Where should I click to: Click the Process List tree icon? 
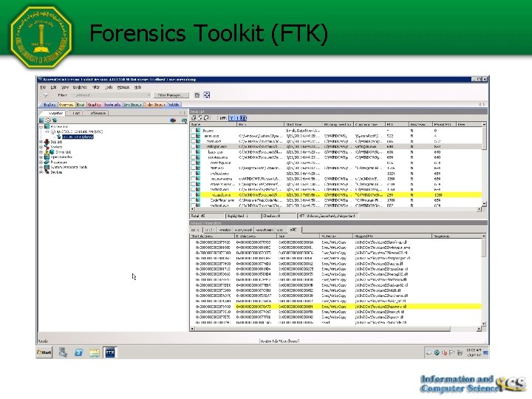tap(47, 126)
